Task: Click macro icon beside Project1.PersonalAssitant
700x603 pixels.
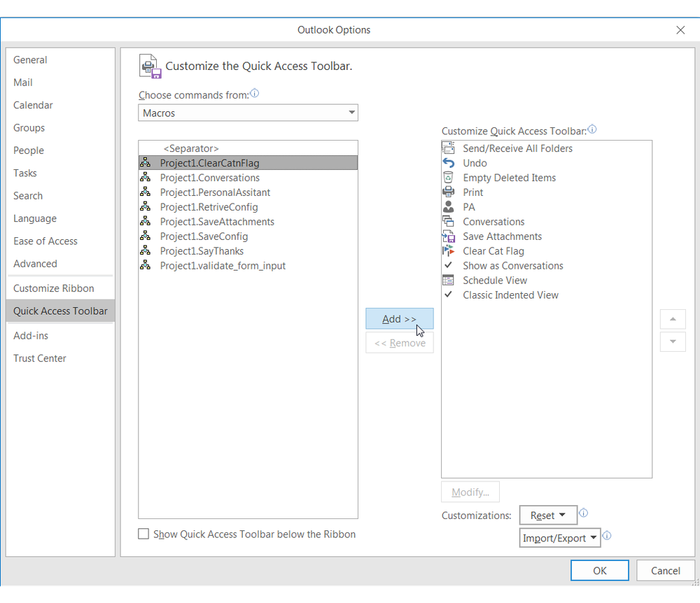Action: 145,192
